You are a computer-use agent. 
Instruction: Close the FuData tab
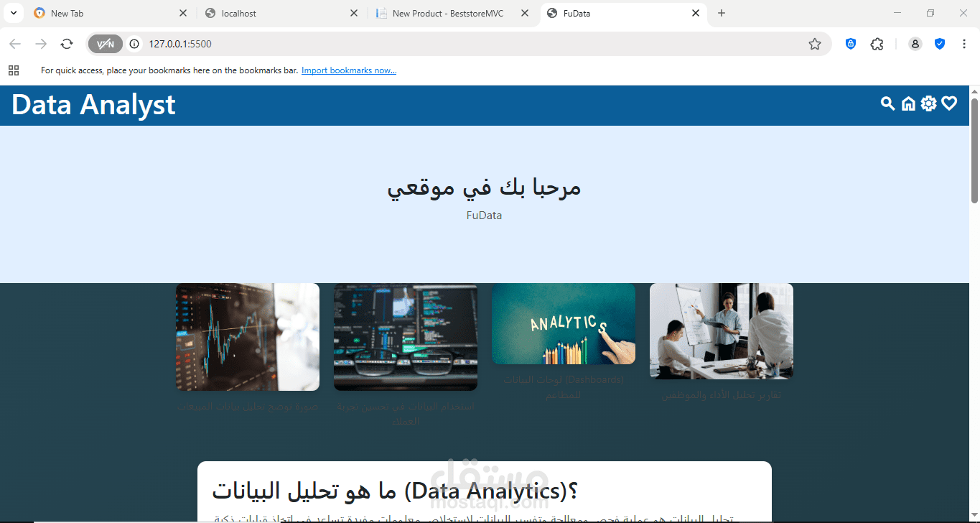click(x=696, y=13)
